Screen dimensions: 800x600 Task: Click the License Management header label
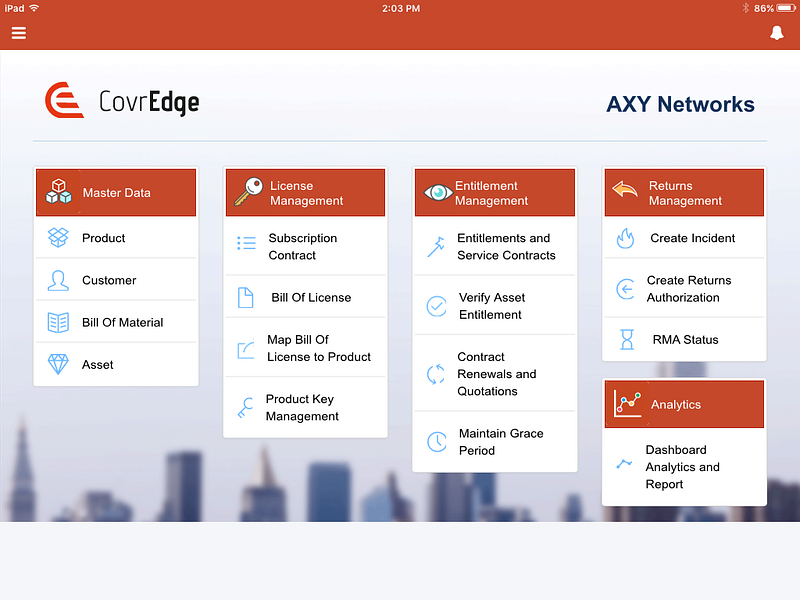pyautogui.click(x=306, y=193)
